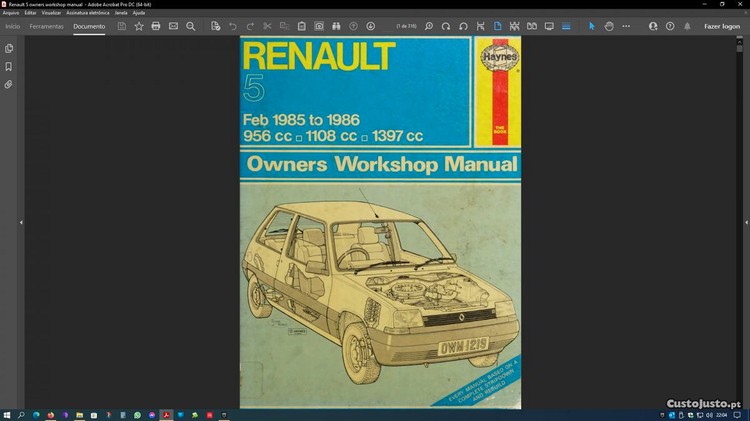
Task: Open the page thumbnails side panel
Action: (9, 48)
